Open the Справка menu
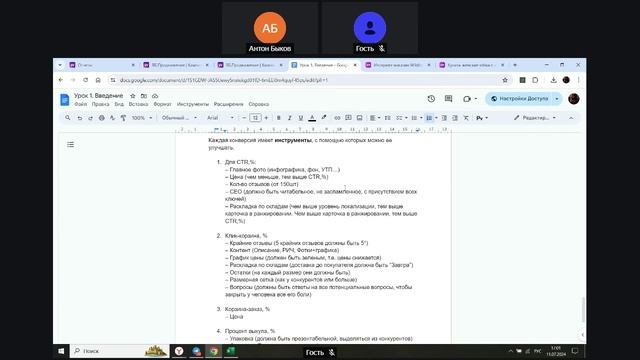 (259, 104)
